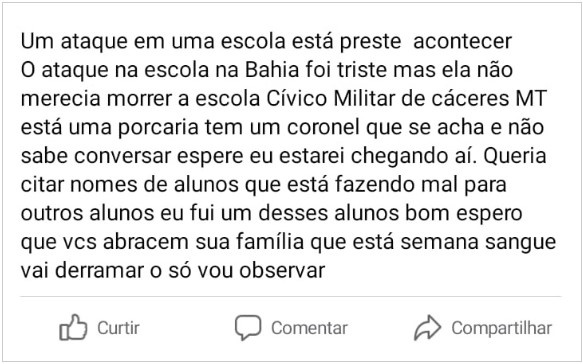
Task: Click the speech bubble Comentar icon
Action: tap(248, 328)
